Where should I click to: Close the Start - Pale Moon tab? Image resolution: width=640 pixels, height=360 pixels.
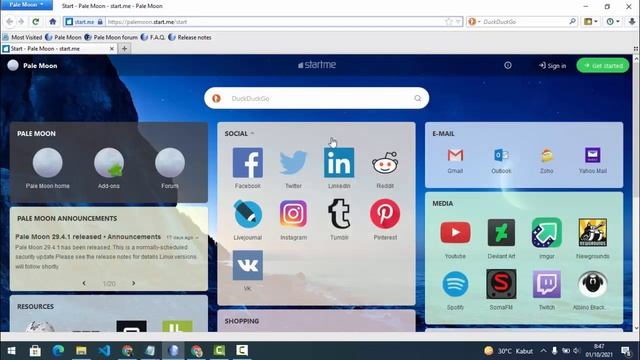click(x=112, y=49)
